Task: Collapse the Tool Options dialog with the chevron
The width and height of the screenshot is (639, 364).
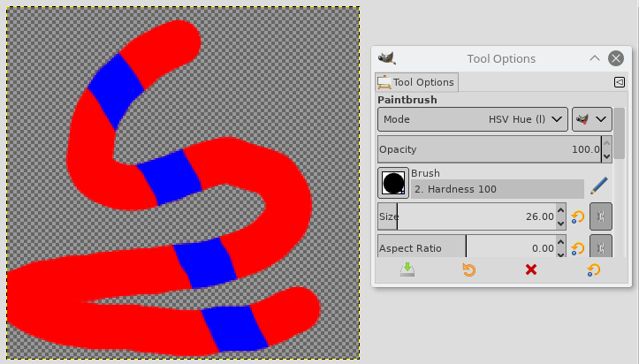Action: click(x=595, y=58)
